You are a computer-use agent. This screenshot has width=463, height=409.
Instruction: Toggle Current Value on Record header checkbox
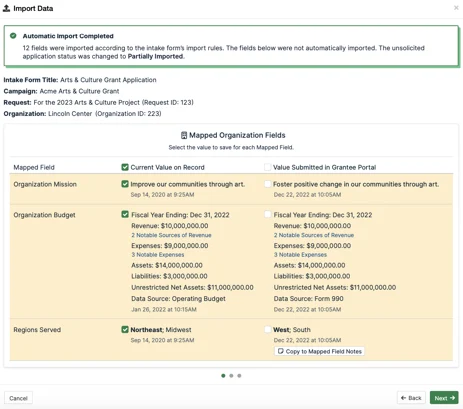pos(125,167)
